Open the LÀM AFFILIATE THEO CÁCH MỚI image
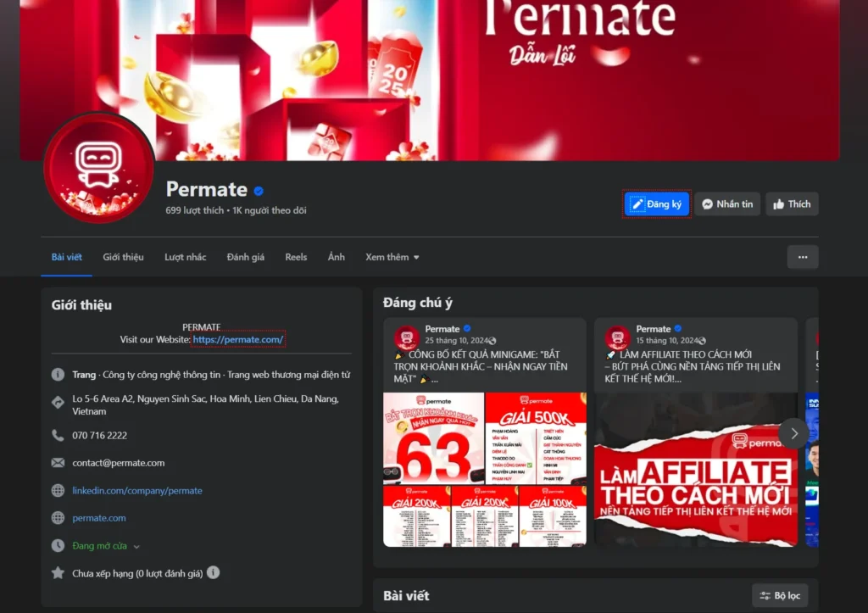Image resolution: width=868 pixels, height=613 pixels. 696,470
